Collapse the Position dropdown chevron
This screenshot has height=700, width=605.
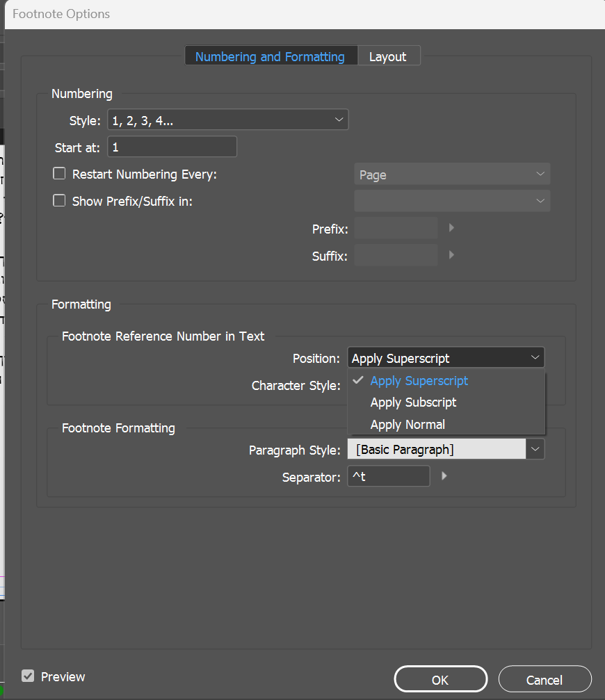[535, 358]
